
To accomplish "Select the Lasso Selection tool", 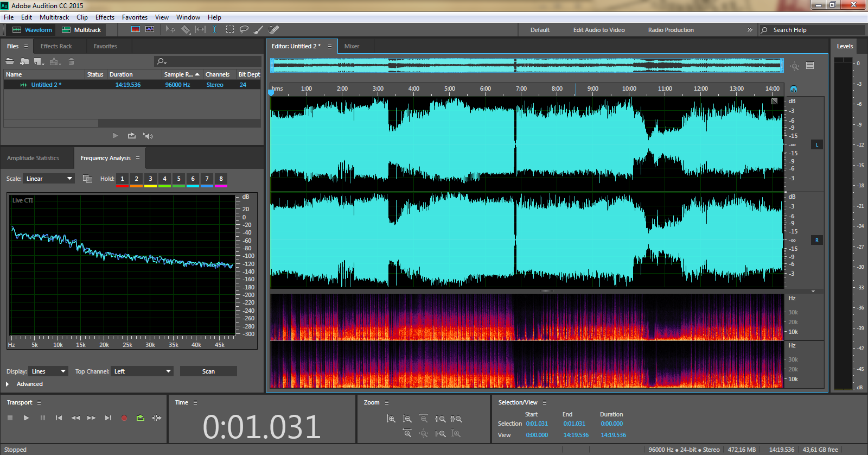I will point(244,29).
